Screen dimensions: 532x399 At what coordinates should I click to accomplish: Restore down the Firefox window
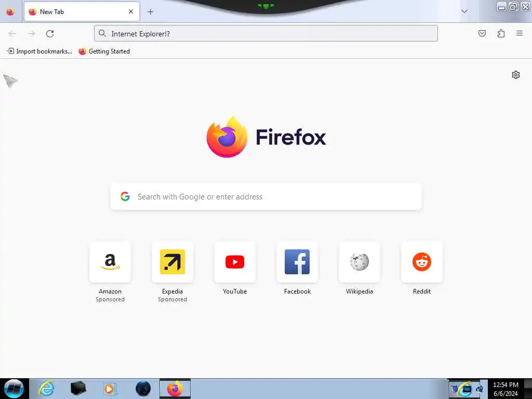513,6
